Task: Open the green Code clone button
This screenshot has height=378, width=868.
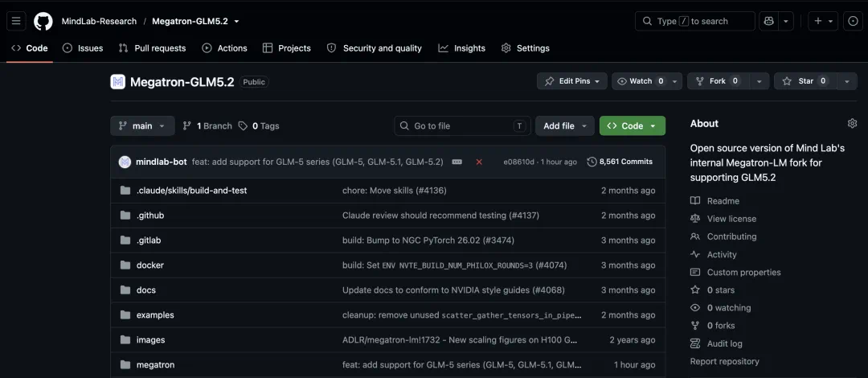Action: tap(633, 125)
